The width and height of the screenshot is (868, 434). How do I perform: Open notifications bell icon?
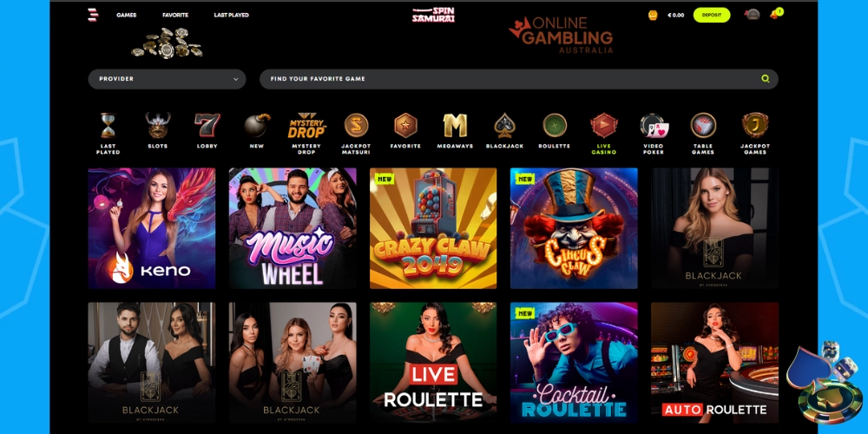click(x=774, y=15)
